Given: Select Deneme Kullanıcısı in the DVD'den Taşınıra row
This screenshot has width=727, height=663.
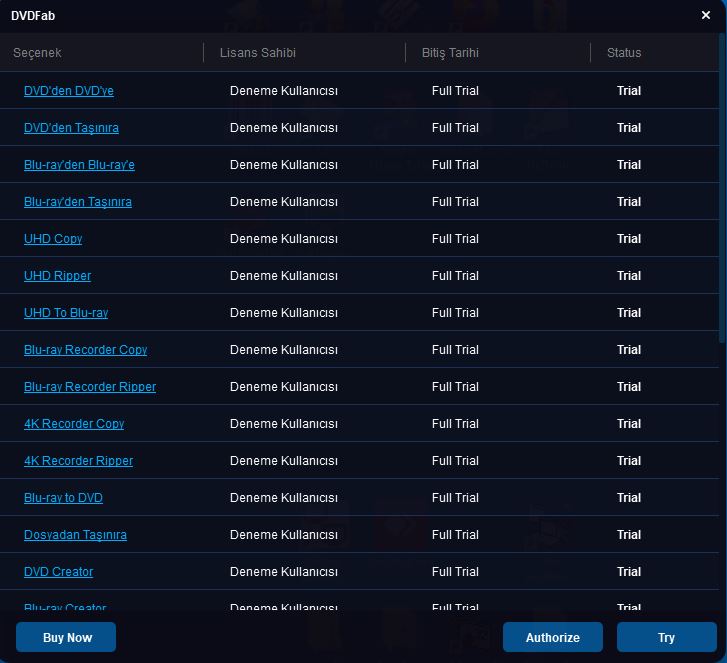Looking at the screenshot, I should click(284, 128).
